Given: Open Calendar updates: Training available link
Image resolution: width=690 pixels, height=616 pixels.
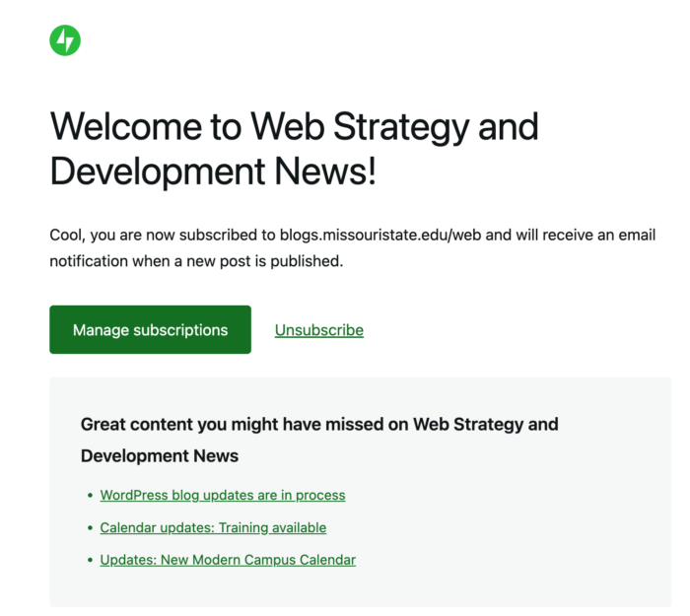Looking at the screenshot, I should (x=213, y=527).
